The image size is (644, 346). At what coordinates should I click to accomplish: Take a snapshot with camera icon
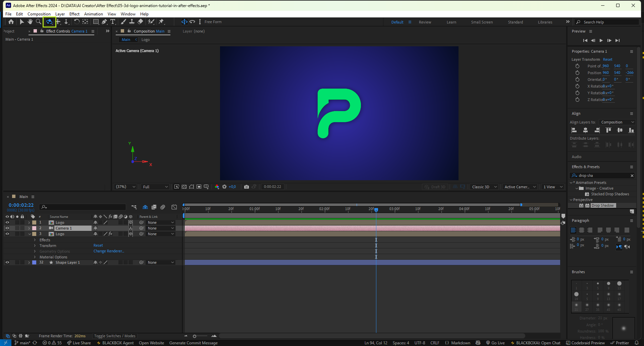(x=247, y=187)
